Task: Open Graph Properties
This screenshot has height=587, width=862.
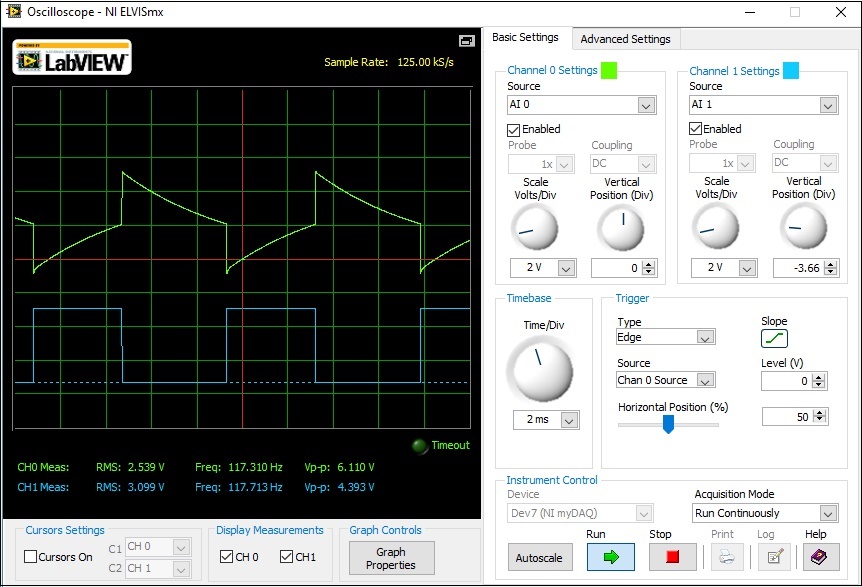Action: (x=391, y=558)
